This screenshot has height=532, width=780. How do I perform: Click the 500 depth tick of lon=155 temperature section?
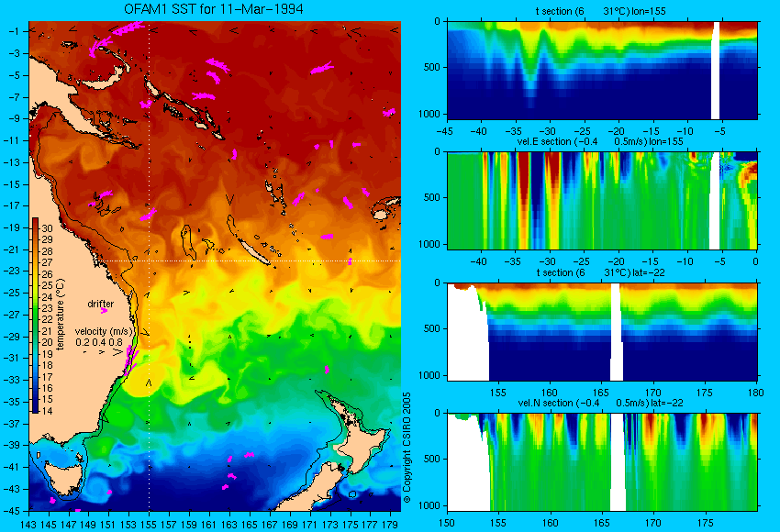pyautogui.click(x=432, y=68)
